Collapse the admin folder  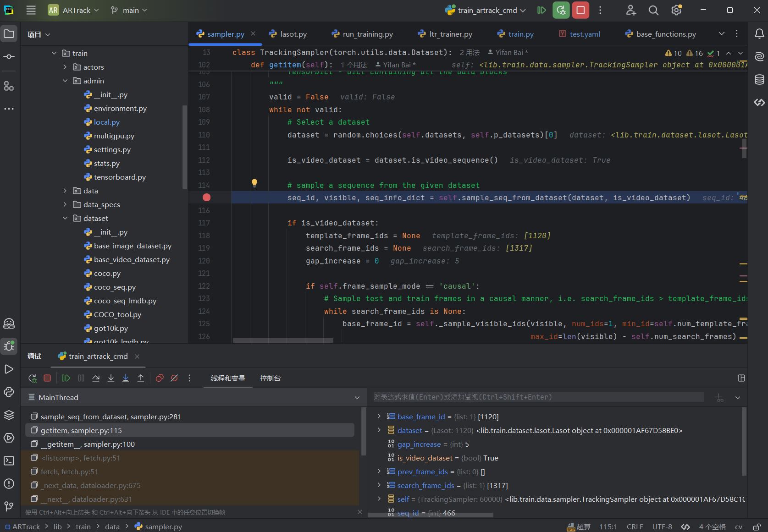point(65,81)
